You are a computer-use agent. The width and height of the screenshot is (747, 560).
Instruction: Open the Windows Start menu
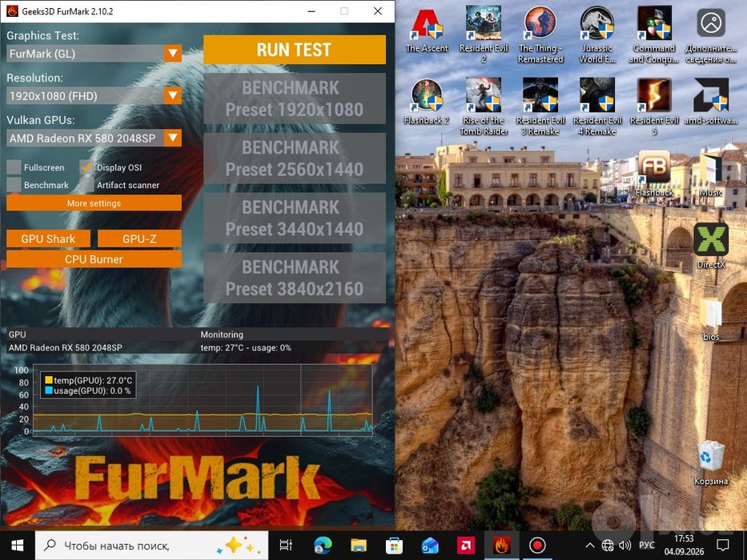coord(17,546)
